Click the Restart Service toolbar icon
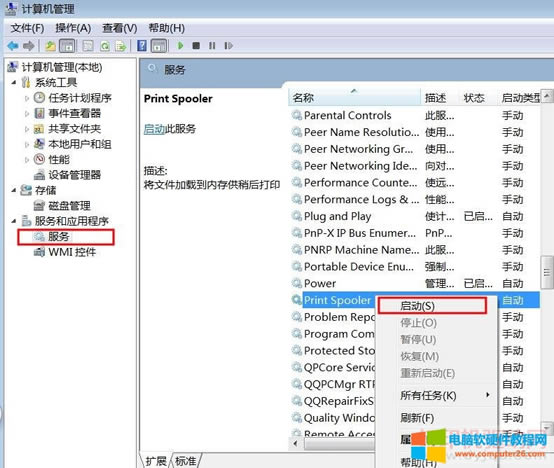This screenshot has width=554, height=468. (x=228, y=46)
